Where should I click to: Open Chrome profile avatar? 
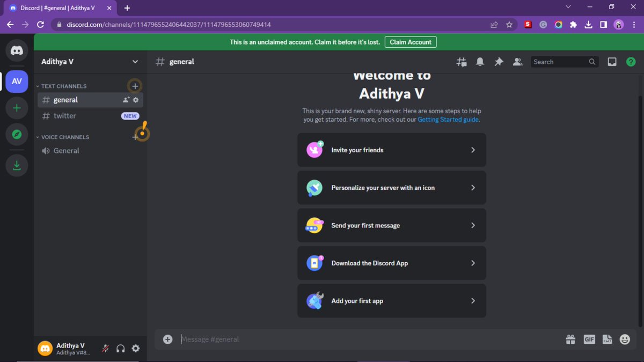pyautogui.click(x=619, y=25)
